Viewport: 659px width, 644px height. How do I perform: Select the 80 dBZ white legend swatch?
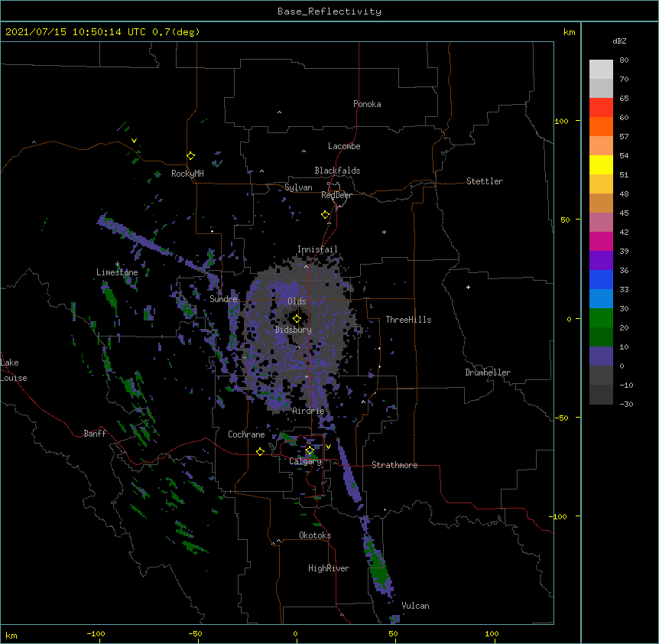click(x=601, y=69)
